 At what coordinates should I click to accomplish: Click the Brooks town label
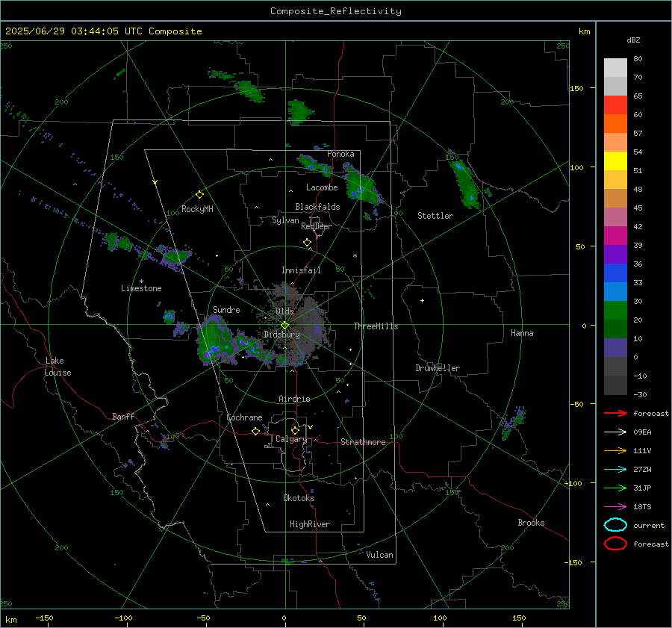point(531,523)
